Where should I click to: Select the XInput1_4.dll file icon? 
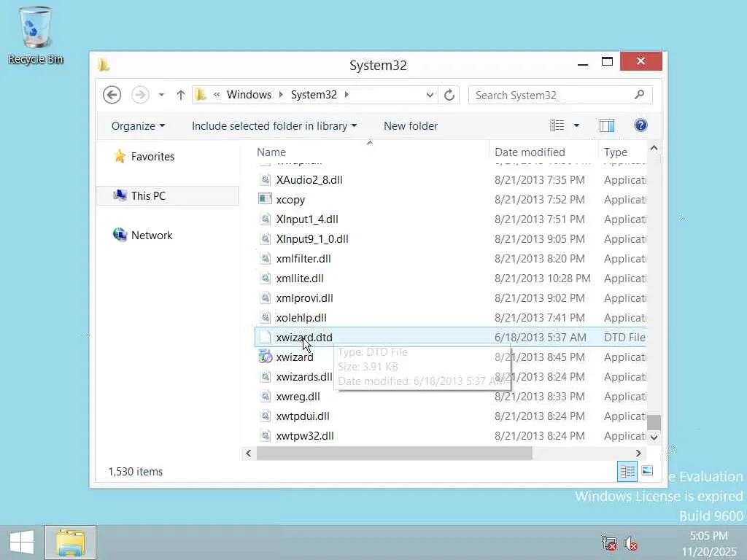pos(265,219)
